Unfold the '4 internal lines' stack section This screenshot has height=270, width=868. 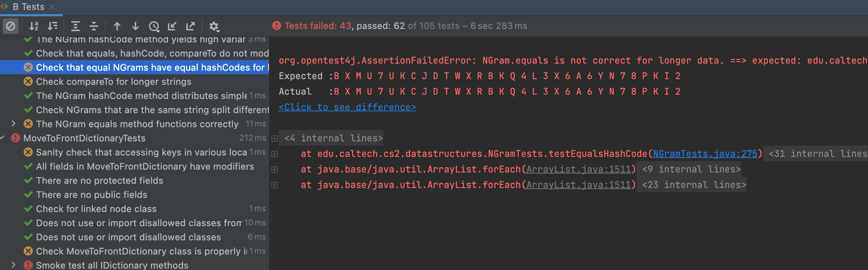coord(275,139)
